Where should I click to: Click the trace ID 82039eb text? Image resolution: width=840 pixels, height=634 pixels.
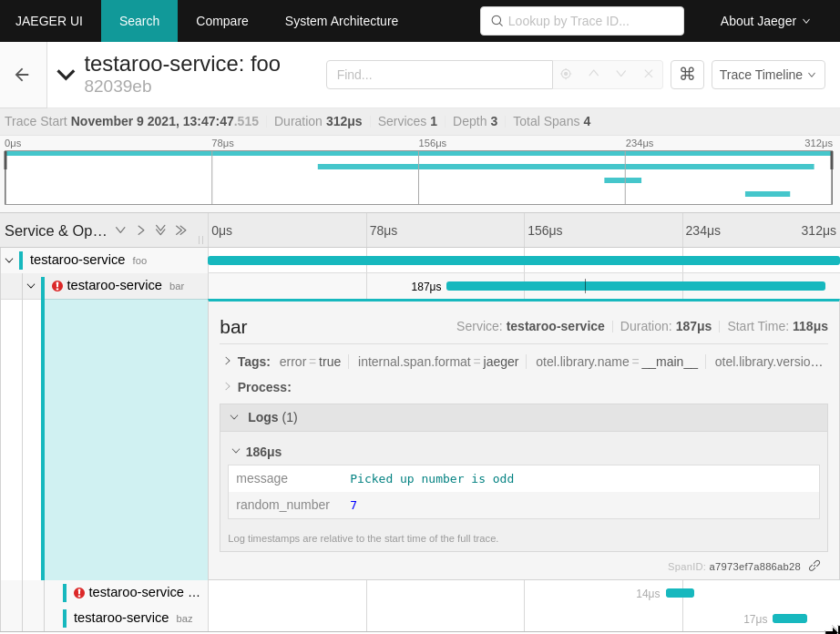tap(118, 87)
